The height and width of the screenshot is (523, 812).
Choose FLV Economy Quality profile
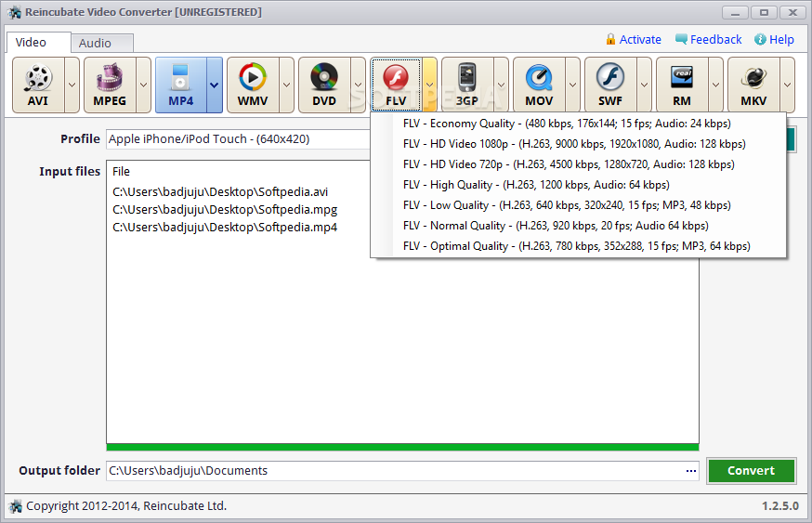pos(579,124)
